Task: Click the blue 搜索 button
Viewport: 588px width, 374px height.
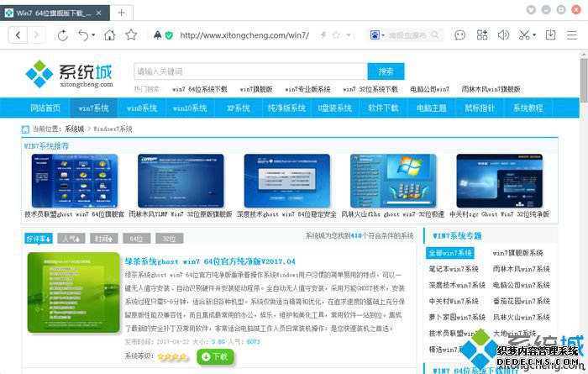Action: 386,71
